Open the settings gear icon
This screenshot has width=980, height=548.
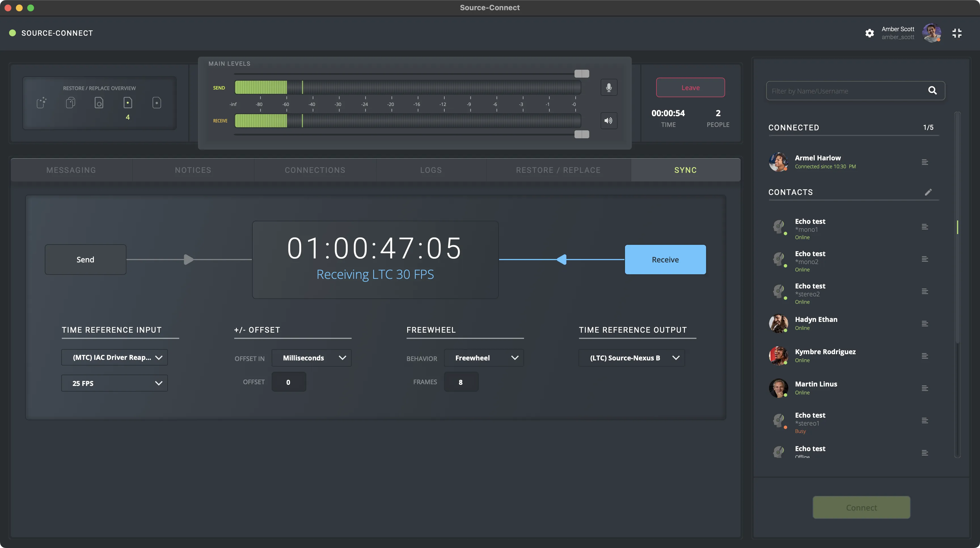[869, 33]
